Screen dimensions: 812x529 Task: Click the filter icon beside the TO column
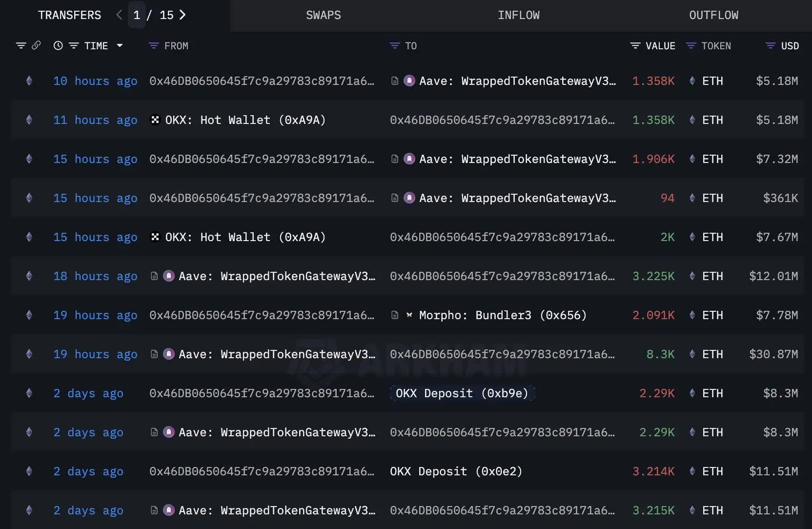394,45
